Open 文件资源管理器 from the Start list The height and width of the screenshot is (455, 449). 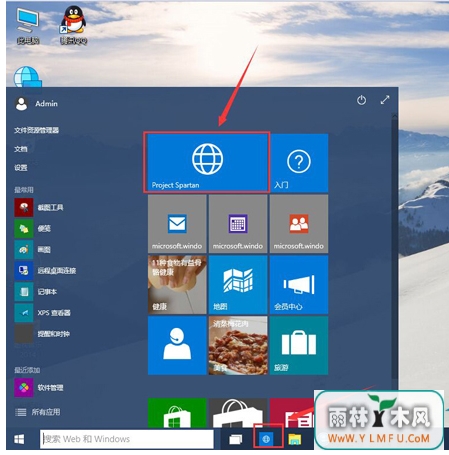point(36,130)
